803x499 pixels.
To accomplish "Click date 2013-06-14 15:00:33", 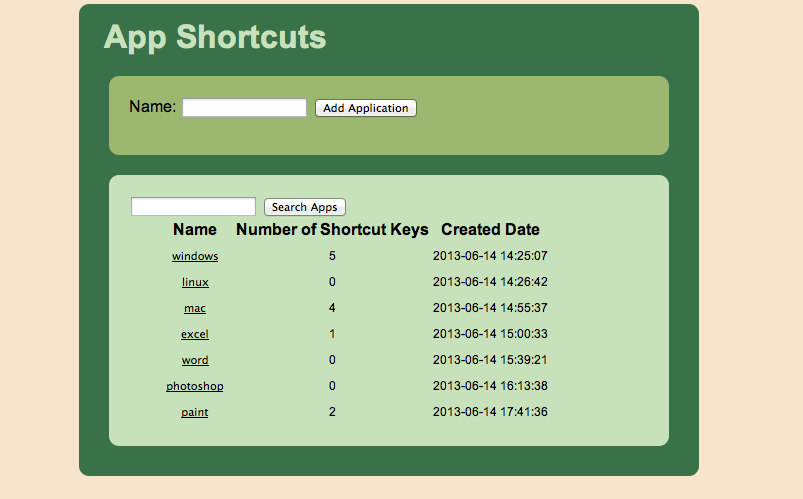I will coord(490,334).
